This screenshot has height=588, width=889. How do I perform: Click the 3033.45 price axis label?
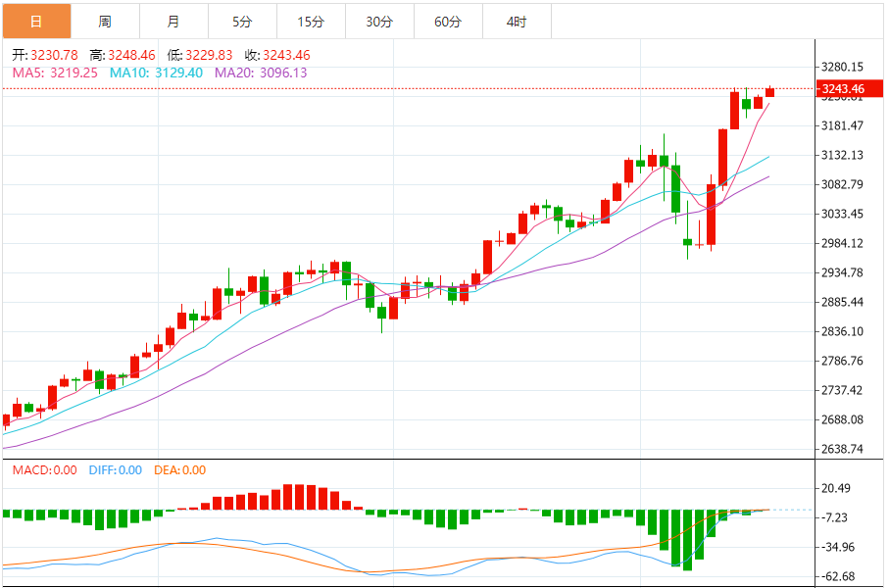coord(842,214)
